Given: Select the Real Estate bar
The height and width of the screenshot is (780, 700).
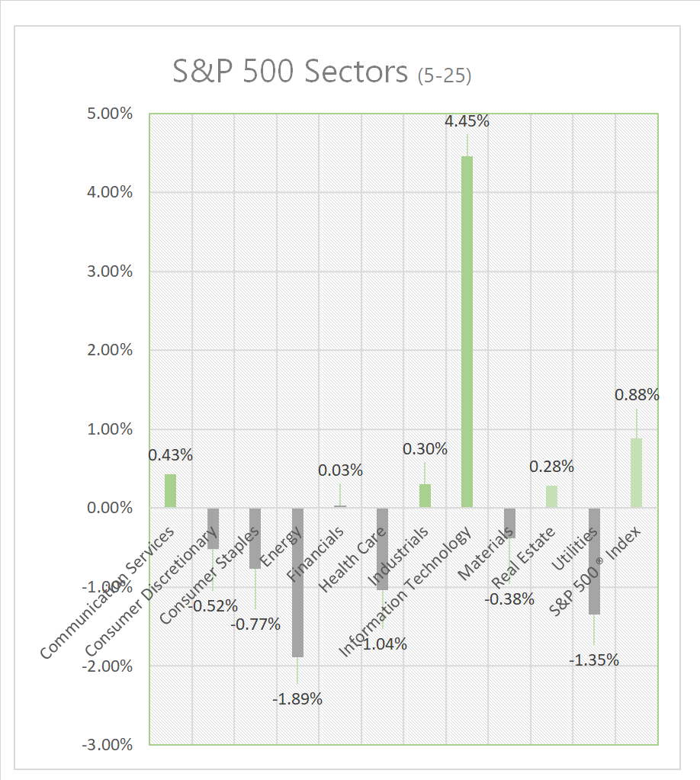Looking at the screenshot, I should pyautogui.click(x=551, y=496).
